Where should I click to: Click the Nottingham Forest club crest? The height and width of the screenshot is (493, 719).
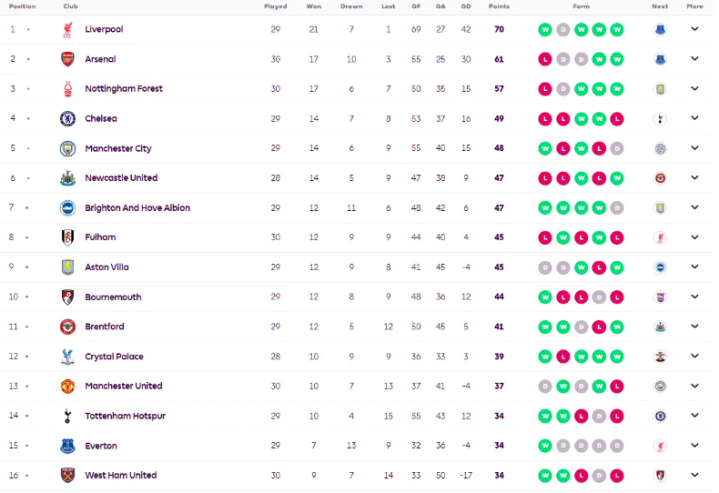(68, 89)
